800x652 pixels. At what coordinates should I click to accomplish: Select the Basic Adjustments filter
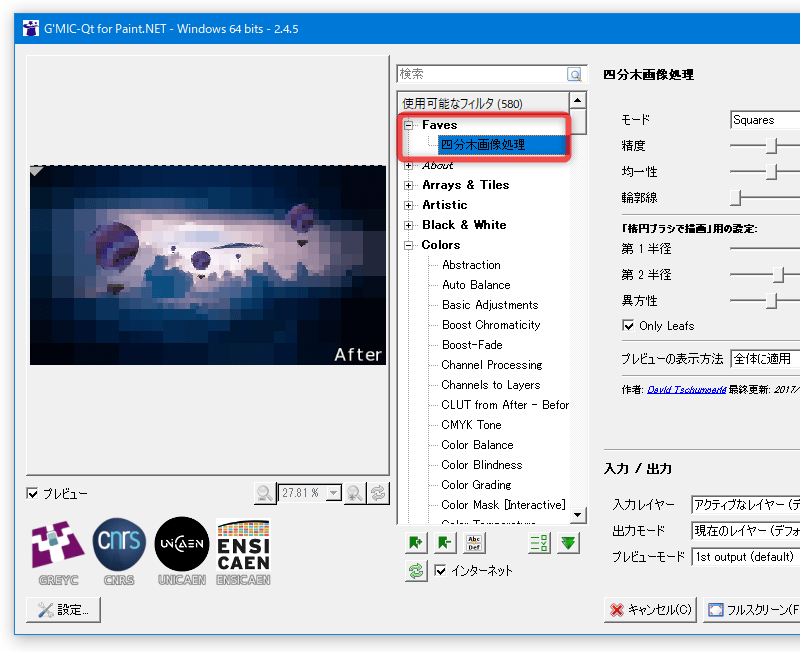pyautogui.click(x=490, y=305)
